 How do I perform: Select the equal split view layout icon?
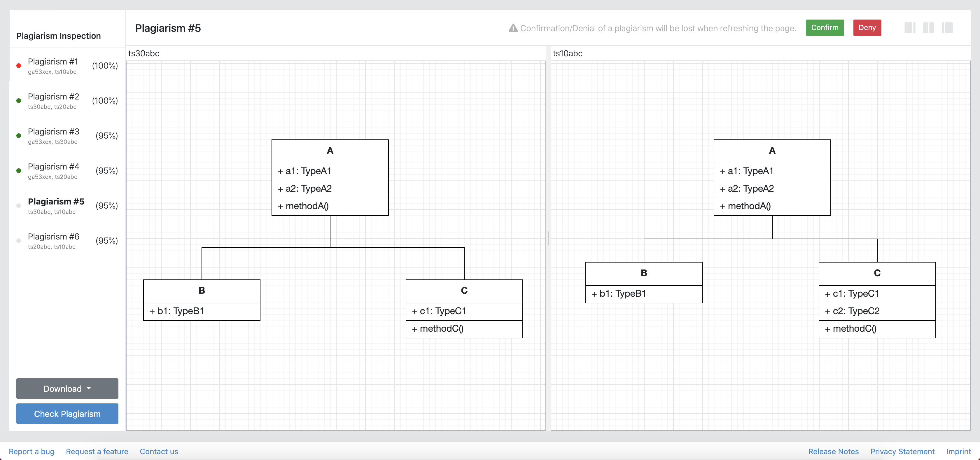tap(929, 28)
